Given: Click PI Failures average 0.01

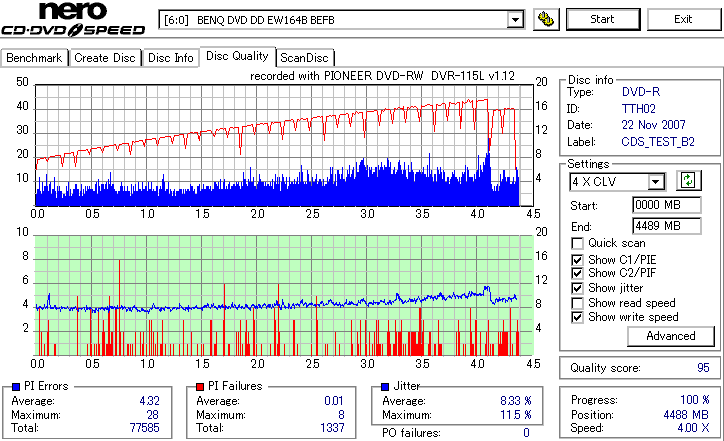Looking at the screenshot, I should click(x=334, y=401).
